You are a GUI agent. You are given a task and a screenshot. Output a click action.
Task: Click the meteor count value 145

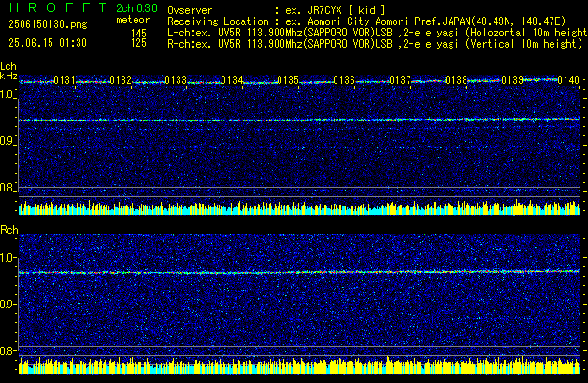[138, 34]
